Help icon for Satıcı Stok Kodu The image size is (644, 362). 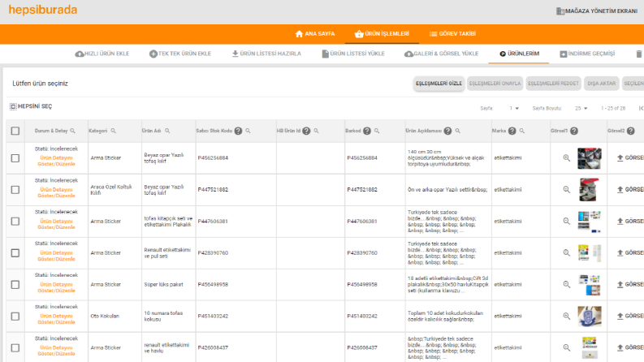238,131
